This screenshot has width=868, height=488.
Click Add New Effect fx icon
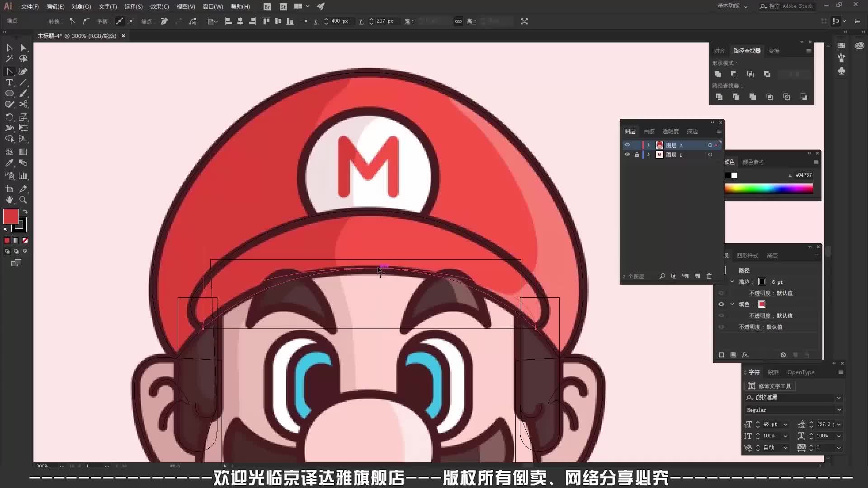[745, 355]
